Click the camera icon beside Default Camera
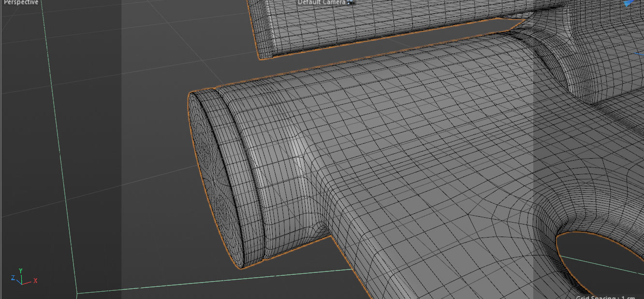This screenshot has height=299, width=644. coord(351,2)
